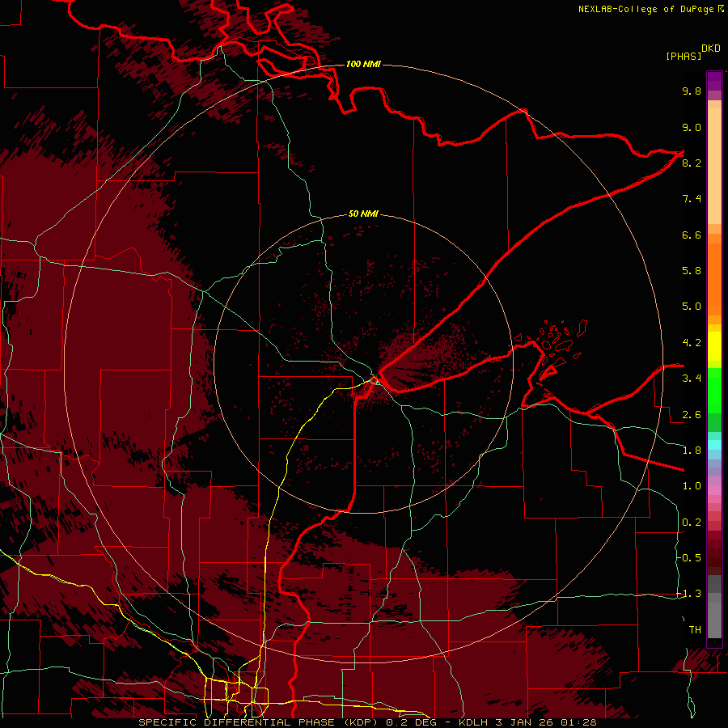This screenshot has width=728, height=728.
Task: Click the [PHAS] legend label
Action: pyautogui.click(x=684, y=56)
